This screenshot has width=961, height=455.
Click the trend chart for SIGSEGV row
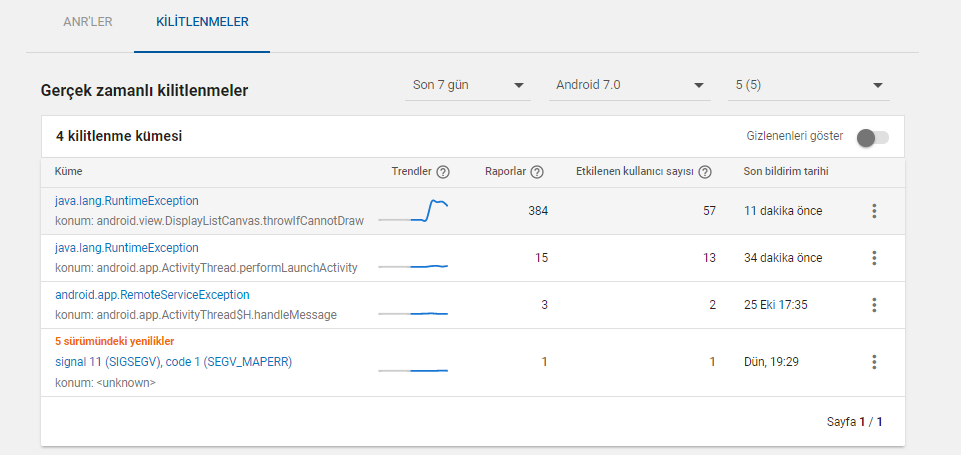point(413,370)
